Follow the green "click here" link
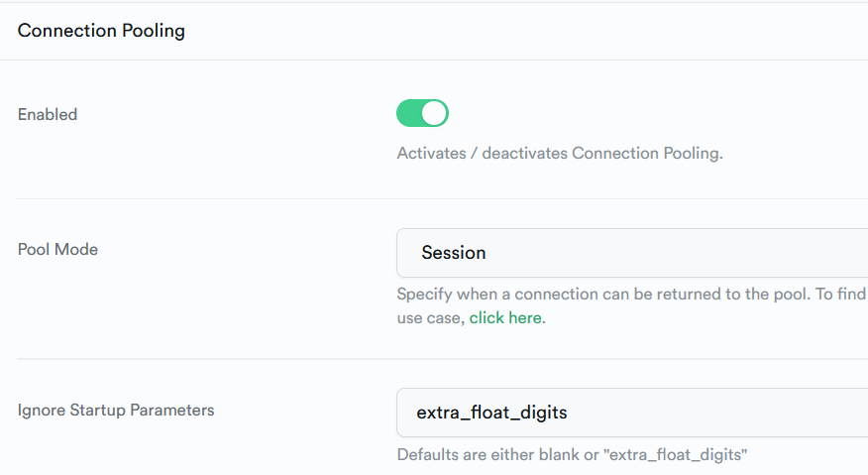 [x=507, y=318]
